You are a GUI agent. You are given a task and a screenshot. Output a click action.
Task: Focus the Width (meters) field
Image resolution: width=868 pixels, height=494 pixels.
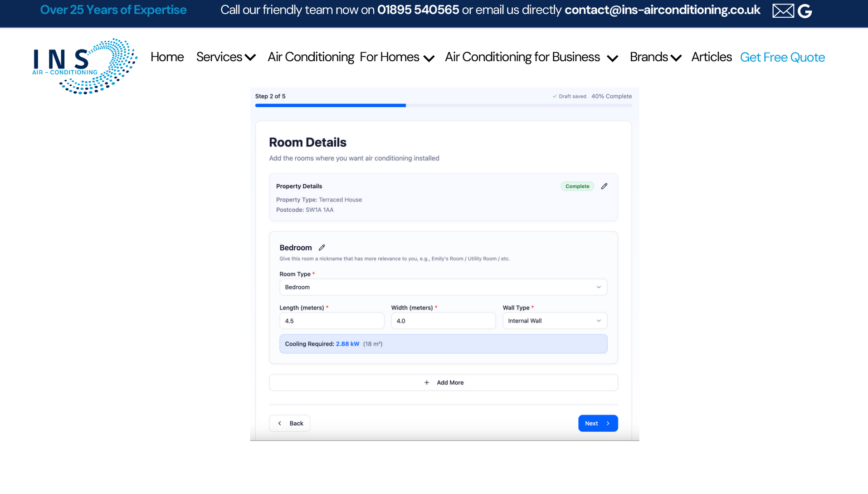[x=443, y=321]
